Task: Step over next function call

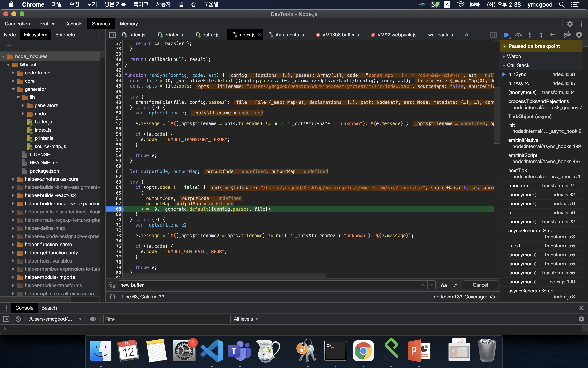Action: click(518, 35)
